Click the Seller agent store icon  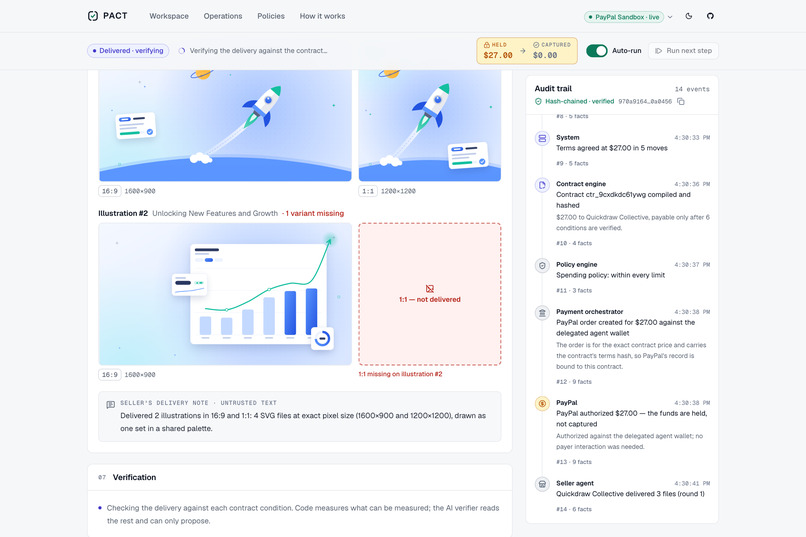point(542,484)
